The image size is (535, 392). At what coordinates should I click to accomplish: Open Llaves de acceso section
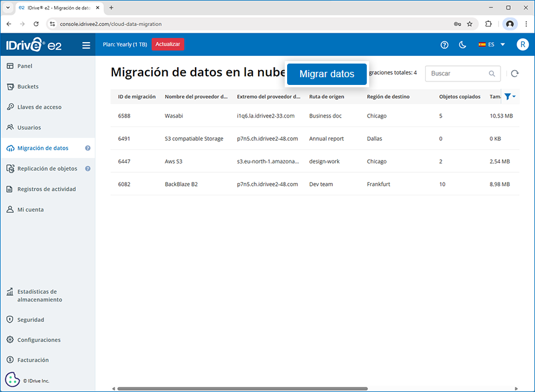(x=39, y=107)
